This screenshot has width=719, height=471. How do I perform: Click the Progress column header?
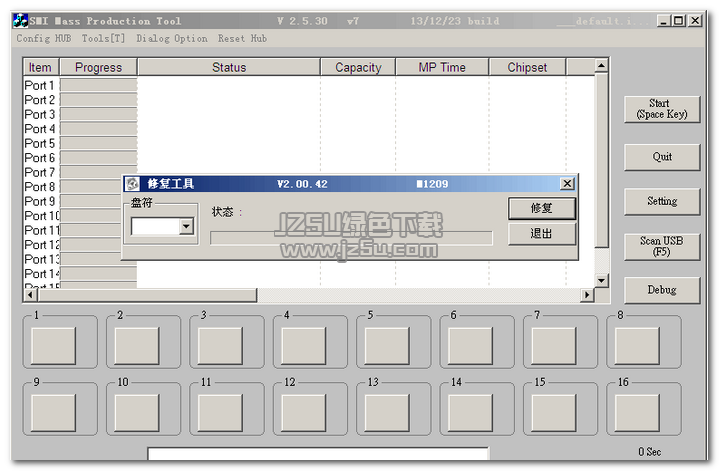99,67
